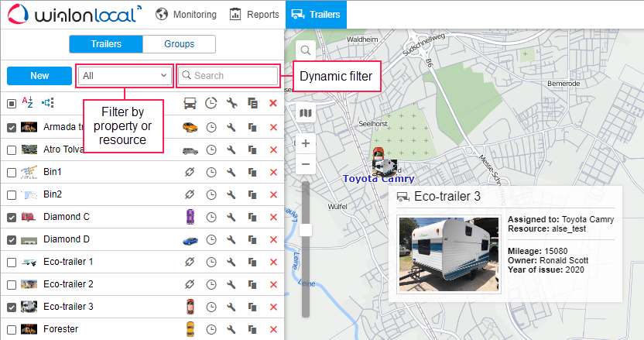The image size is (644, 340).
Task: Toggle the select-all checkbox in header
Action: pos(11,103)
